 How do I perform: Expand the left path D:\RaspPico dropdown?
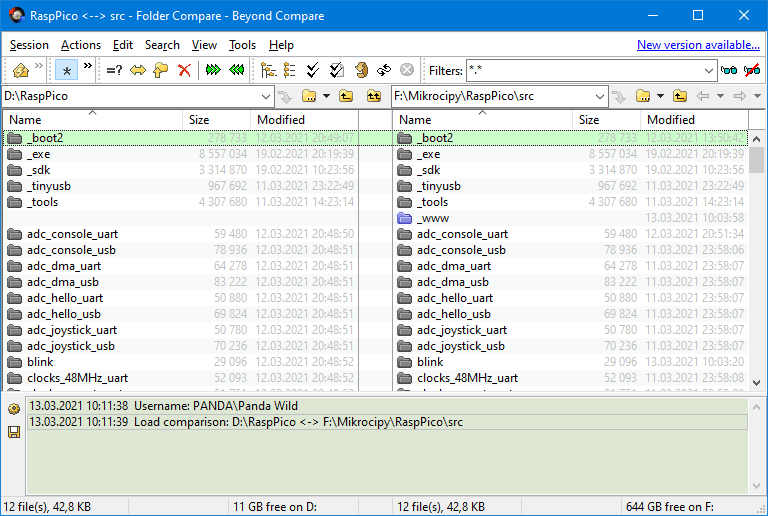(x=265, y=96)
